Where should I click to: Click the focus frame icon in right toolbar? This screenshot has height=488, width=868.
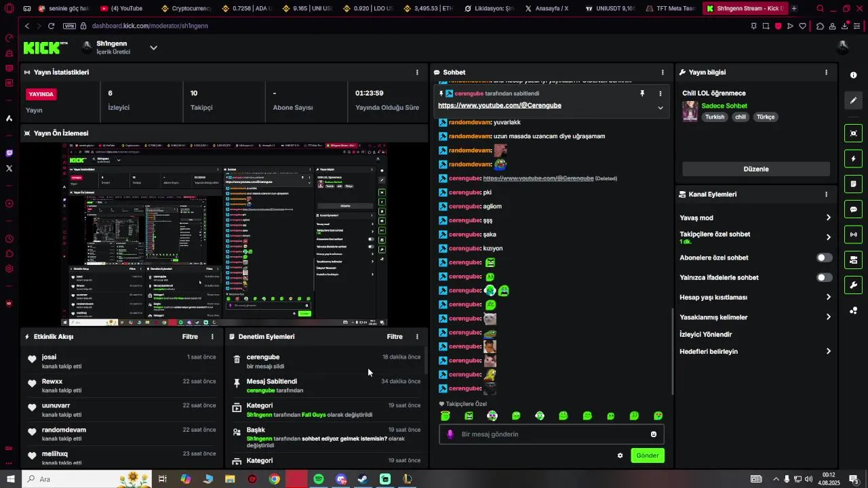tap(853, 133)
